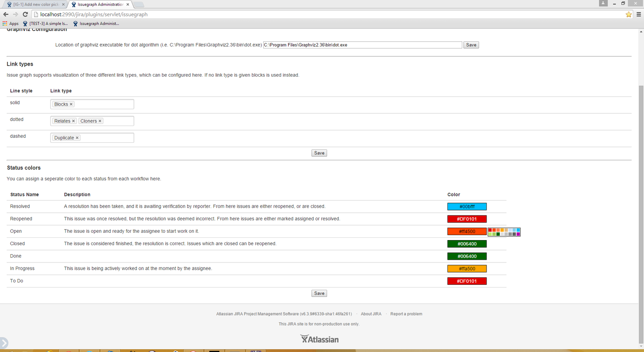This screenshot has height=352, width=644.
Task: Pick the tan swatch in the palette
Action: (506, 230)
